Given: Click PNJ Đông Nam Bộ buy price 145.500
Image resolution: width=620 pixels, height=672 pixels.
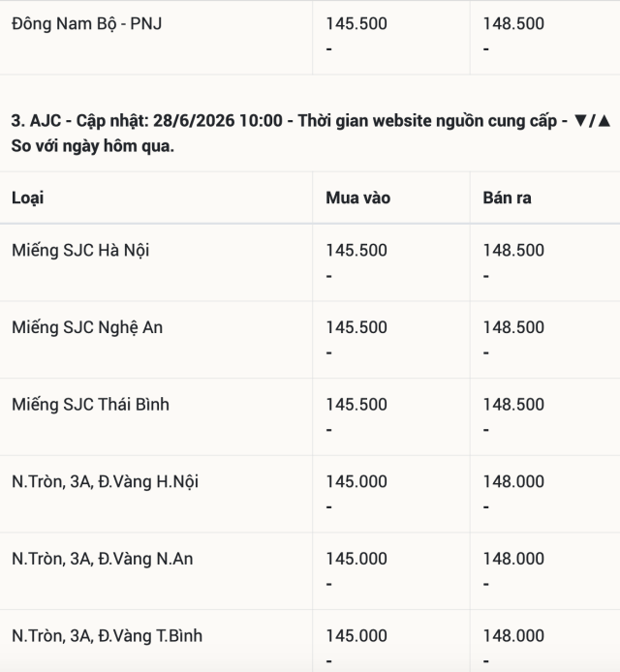Looking at the screenshot, I should coord(356,23).
